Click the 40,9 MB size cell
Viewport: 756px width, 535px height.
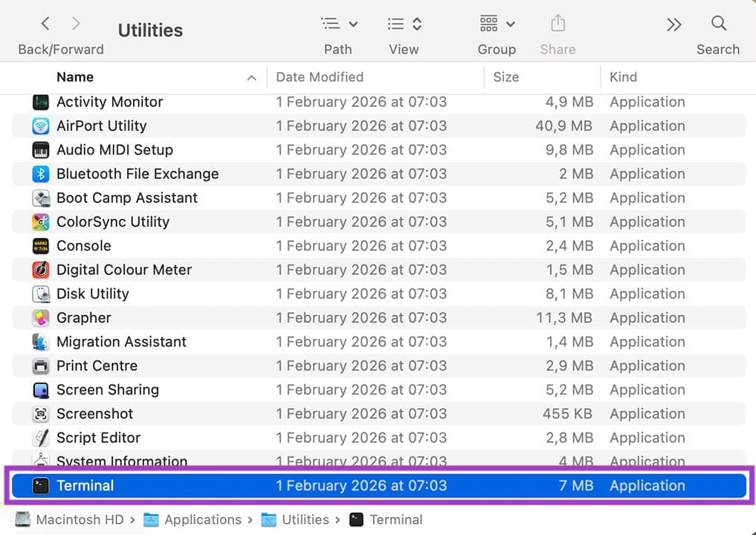click(x=563, y=126)
